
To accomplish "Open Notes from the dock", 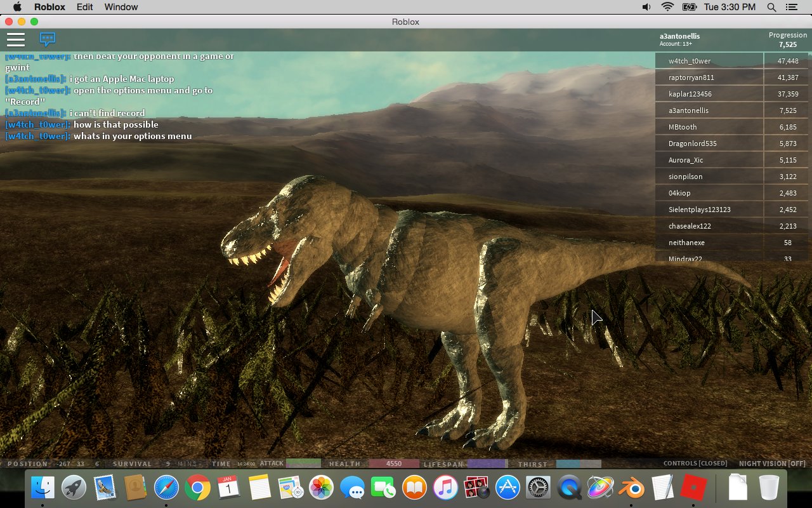I will click(259, 488).
